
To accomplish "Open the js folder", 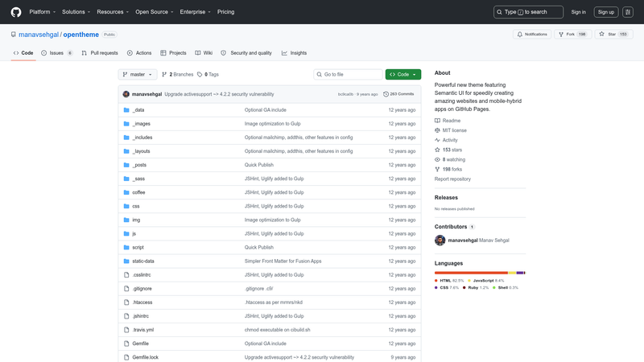I will (x=134, y=233).
